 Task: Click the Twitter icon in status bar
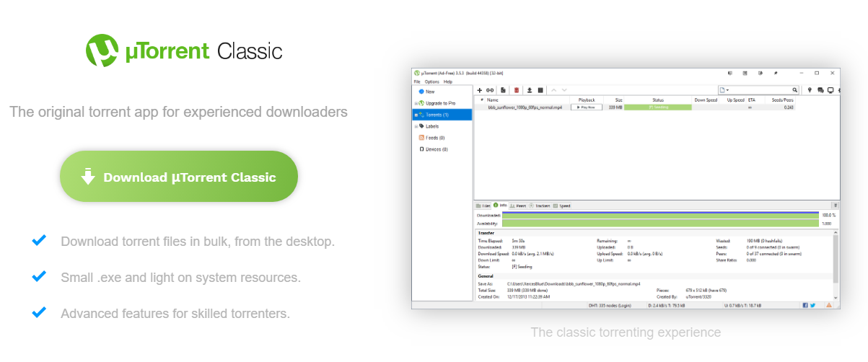(812, 305)
